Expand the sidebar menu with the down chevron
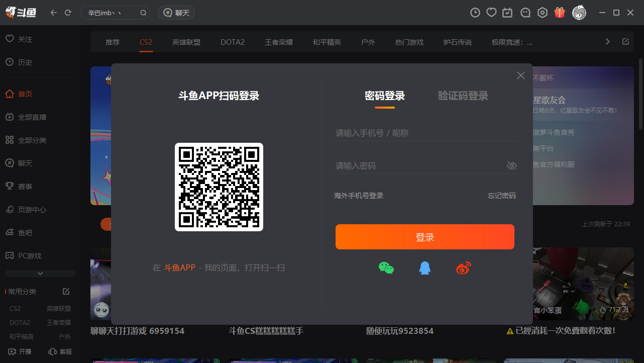This screenshot has width=644, height=363. pyautogui.click(x=40, y=274)
